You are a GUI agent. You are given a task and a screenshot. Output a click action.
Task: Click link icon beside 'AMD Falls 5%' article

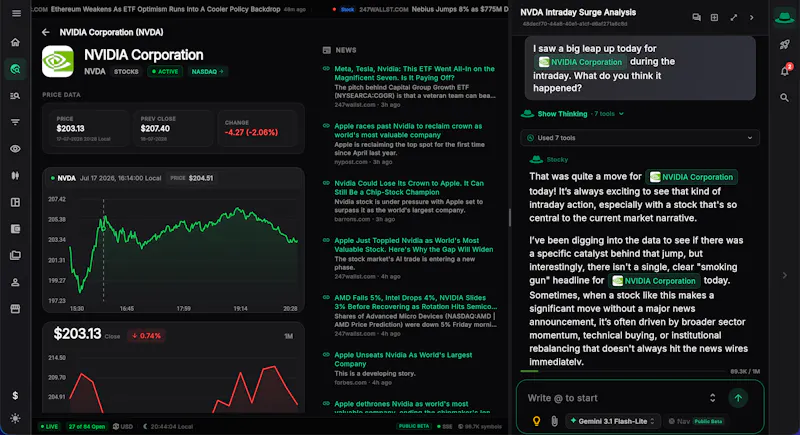point(326,297)
